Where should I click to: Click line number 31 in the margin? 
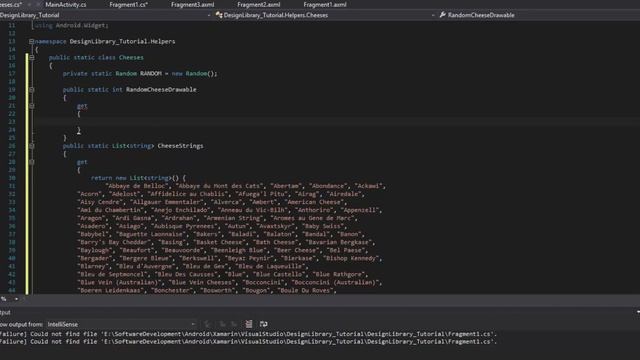click(11, 186)
